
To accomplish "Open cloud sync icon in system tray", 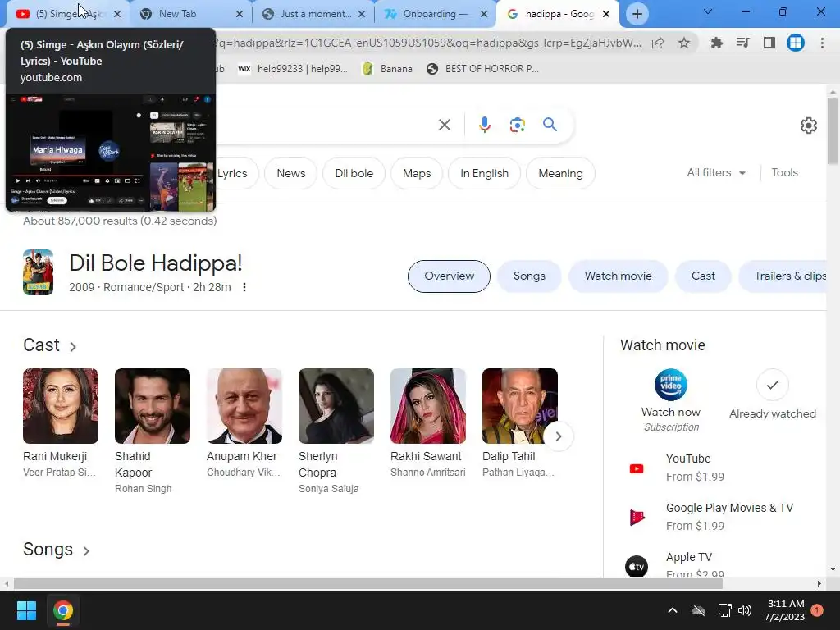I will point(699,610).
